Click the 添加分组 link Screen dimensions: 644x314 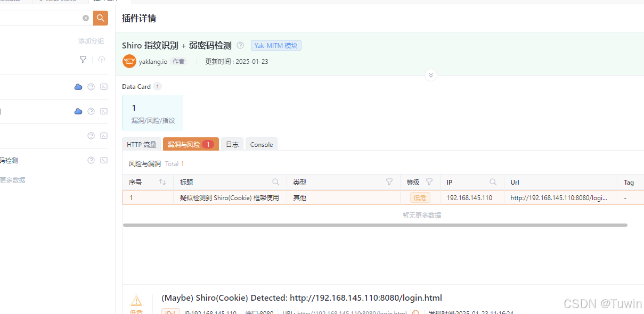click(91, 41)
